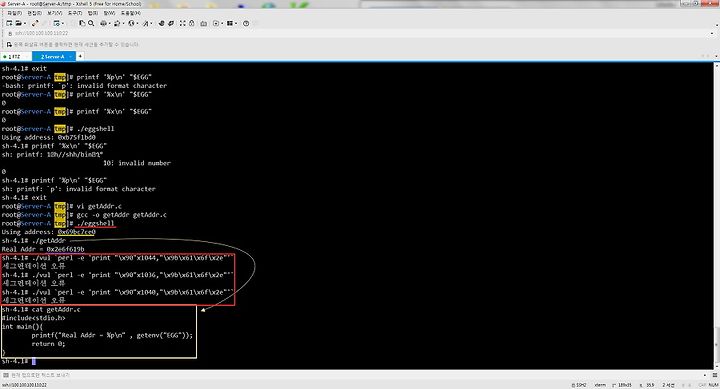Viewport: 720px width, 389px height.
Task: Click the Find magnifier icon
Action: (x=91, y=23)
